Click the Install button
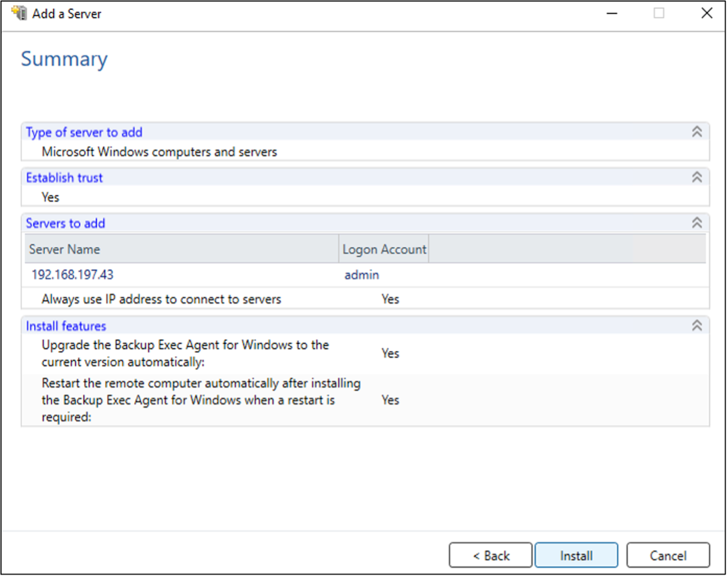Image resolution: width=728 pixels, height=577 pixels. (x=576, y=556)
